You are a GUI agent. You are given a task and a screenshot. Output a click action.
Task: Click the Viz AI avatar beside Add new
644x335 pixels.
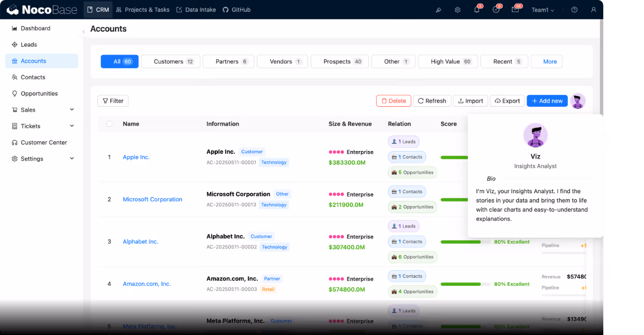(x=578, y=101)
